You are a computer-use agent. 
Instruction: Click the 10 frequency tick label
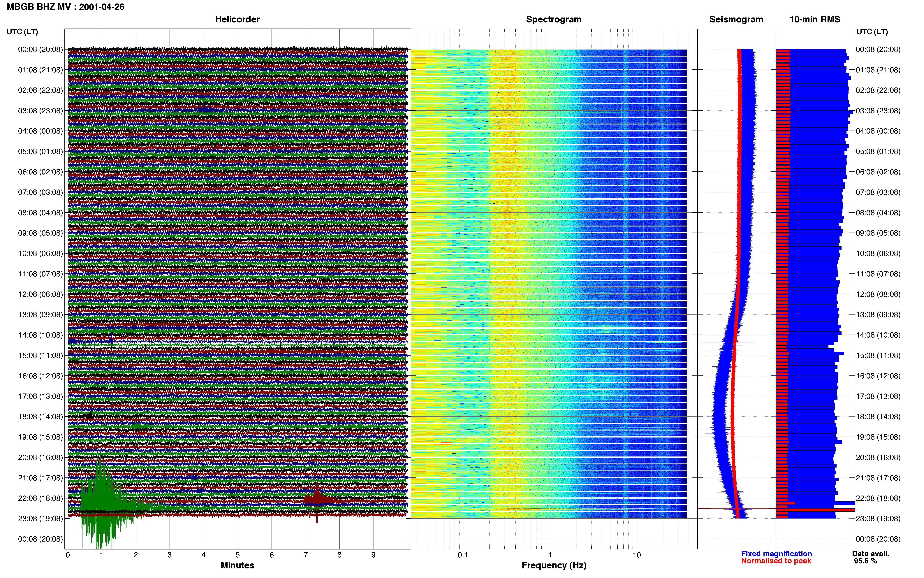[x=636, y=555]
